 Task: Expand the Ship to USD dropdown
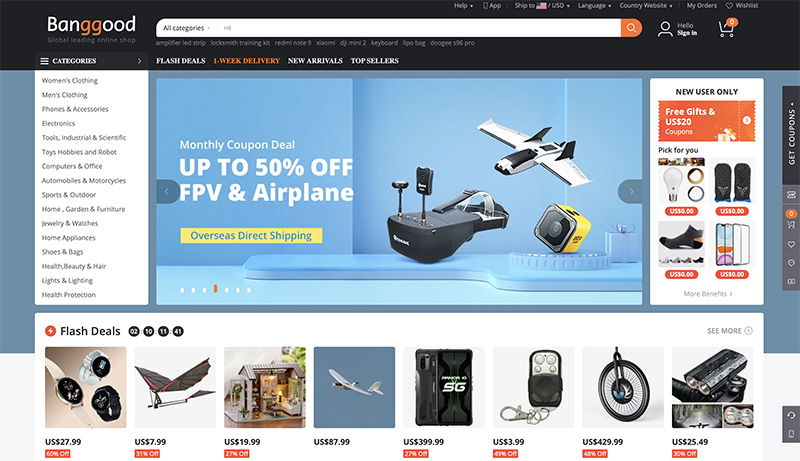[542, 6]
